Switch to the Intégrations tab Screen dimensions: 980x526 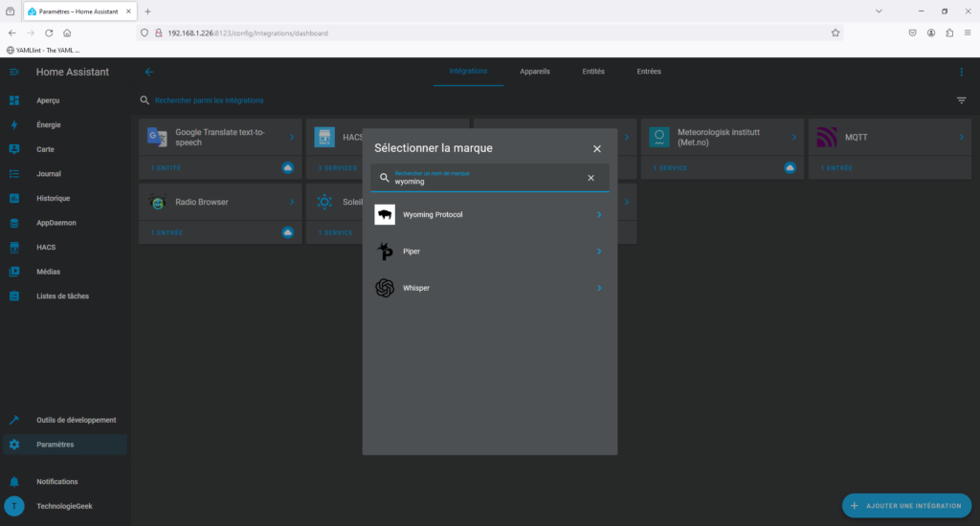[468, 71]
